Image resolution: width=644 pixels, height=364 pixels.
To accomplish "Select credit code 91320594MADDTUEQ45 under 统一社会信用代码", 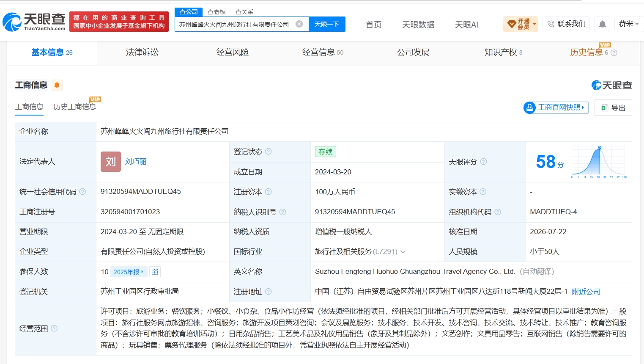I will click(141, 192).
